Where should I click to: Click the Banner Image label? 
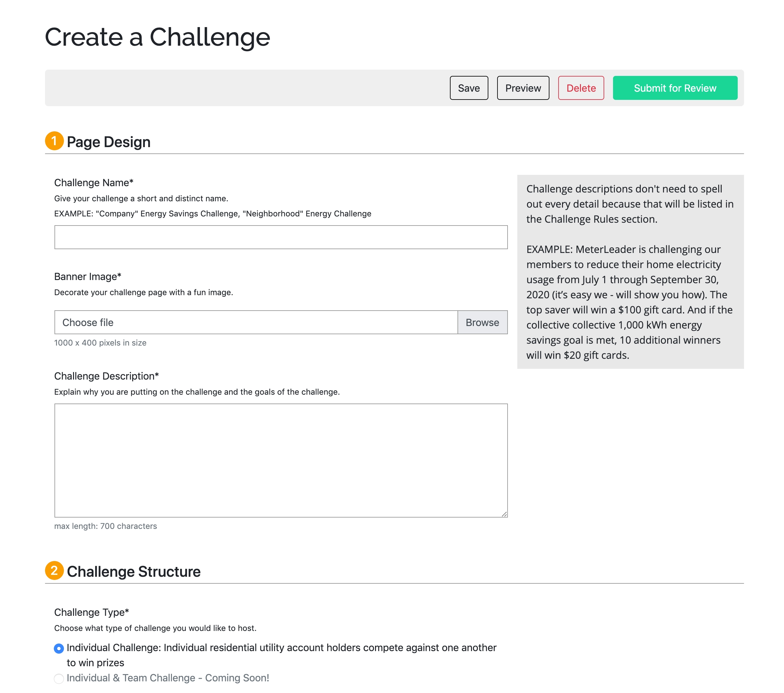pos(88,277)
